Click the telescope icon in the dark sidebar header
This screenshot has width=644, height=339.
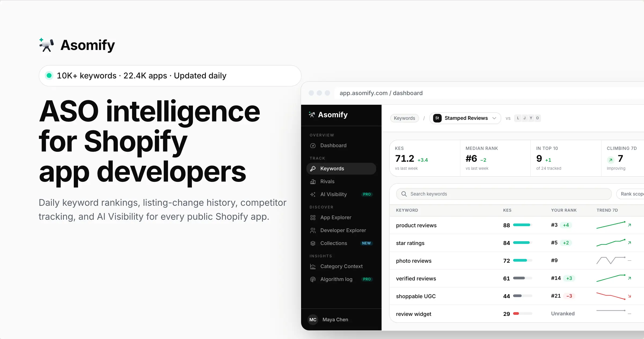312,115
